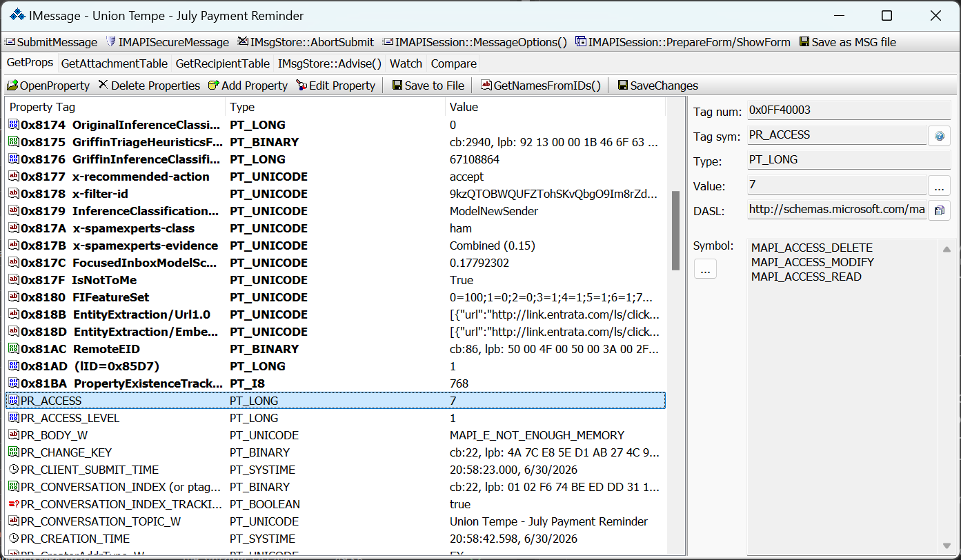Launch IMAPISession::PrepareForm/ShowForm
Image resolution: width=961 pixels, height=560 pixels.
683,42
